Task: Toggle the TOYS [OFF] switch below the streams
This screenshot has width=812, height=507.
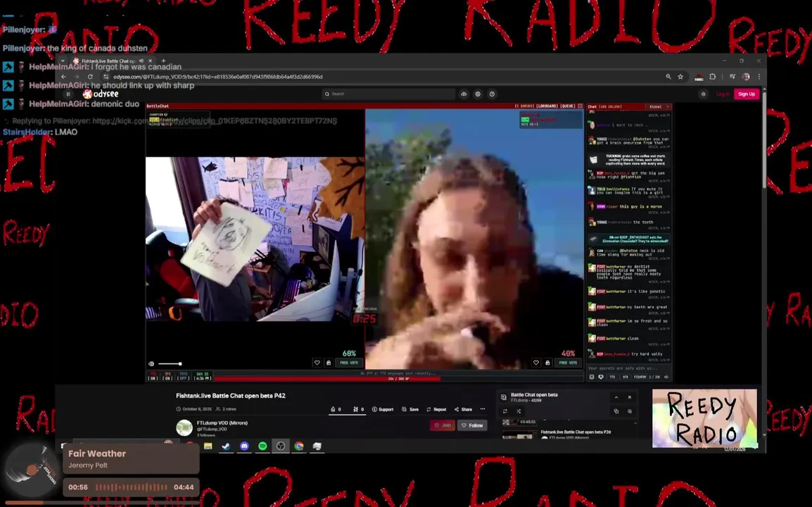Action: 184,376
